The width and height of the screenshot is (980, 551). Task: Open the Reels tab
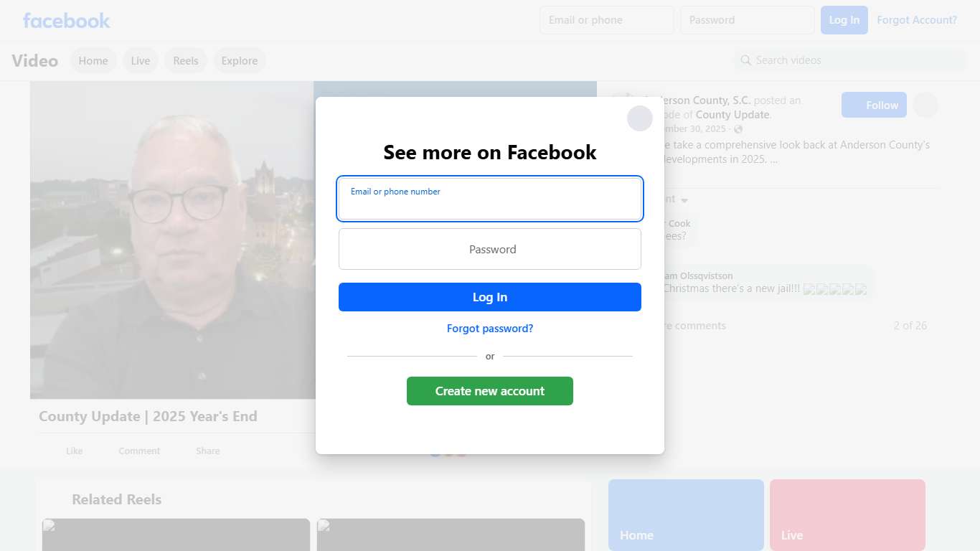click(x=186, y=61)
